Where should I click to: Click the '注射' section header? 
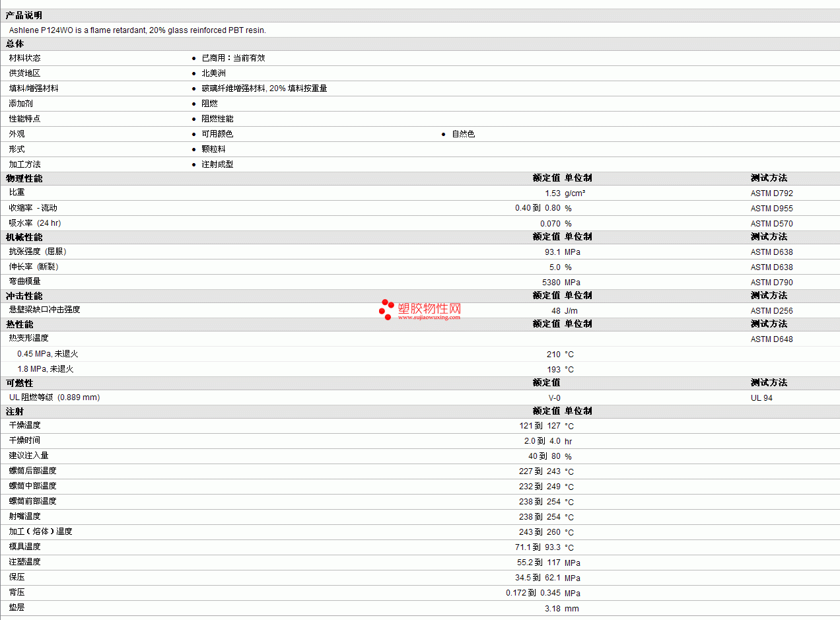click(15, 411)
